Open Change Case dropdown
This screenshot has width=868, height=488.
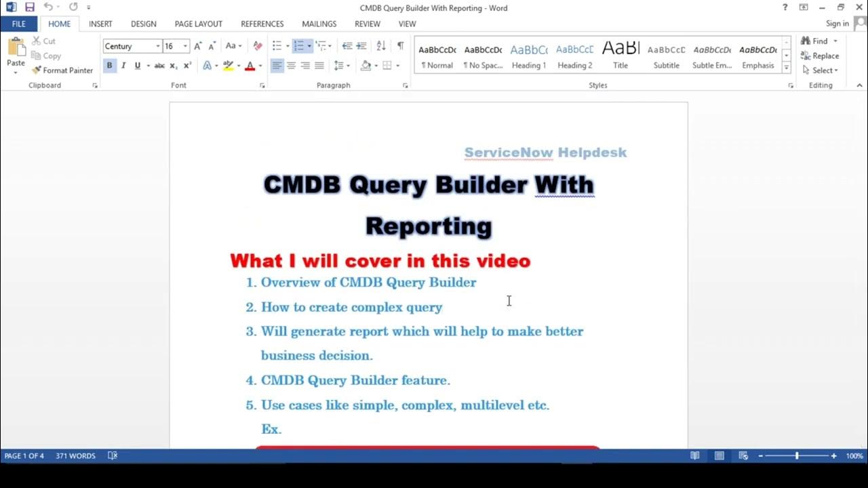pyautogui.click(x=234, y=46)
